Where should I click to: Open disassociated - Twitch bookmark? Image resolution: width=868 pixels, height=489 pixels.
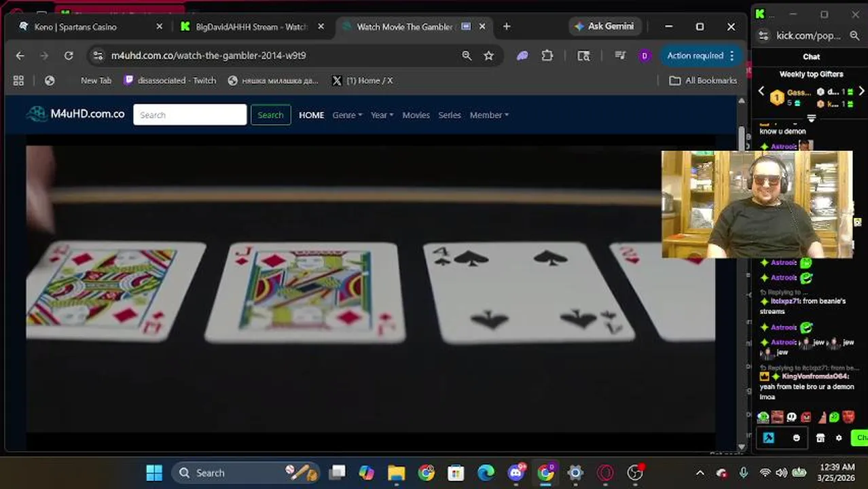coord(170,80)
